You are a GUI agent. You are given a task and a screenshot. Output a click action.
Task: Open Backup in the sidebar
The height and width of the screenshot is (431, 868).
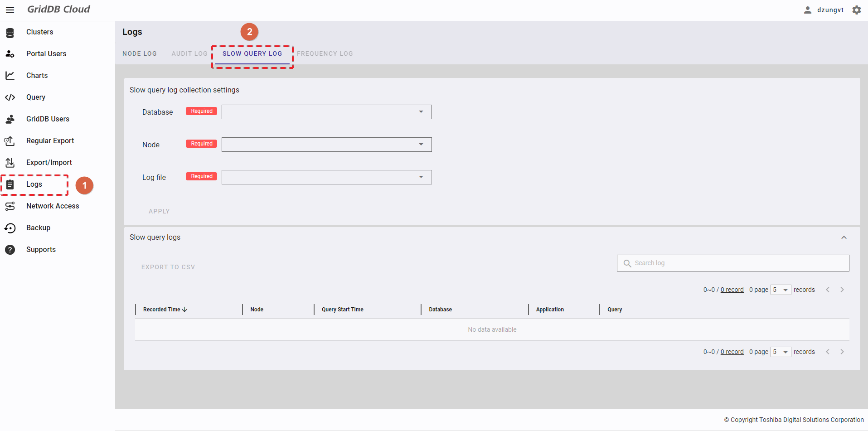point(38,228)
